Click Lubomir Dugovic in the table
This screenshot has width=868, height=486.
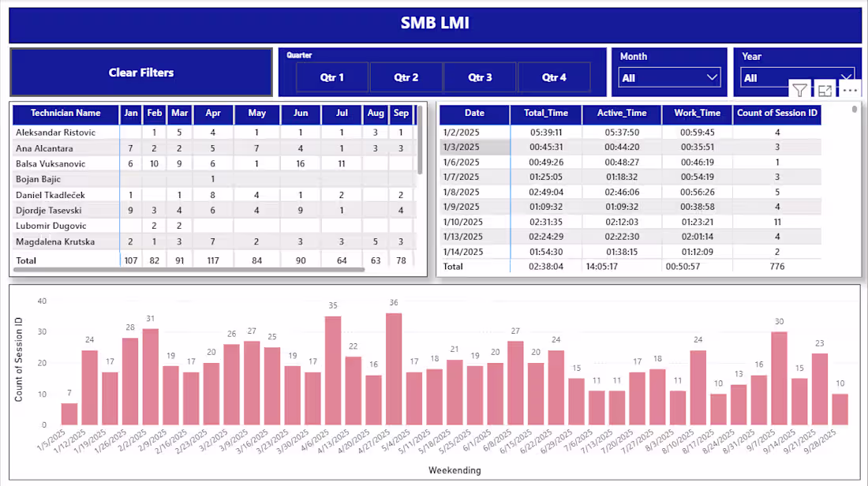click(51, 226)
